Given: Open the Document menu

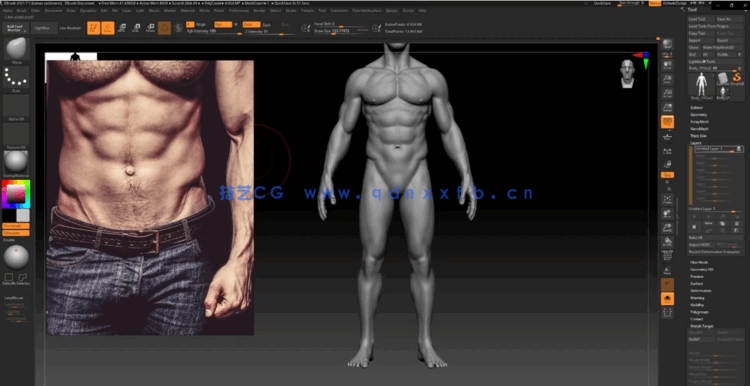Looking at the screenshot, I should (53, 11).
